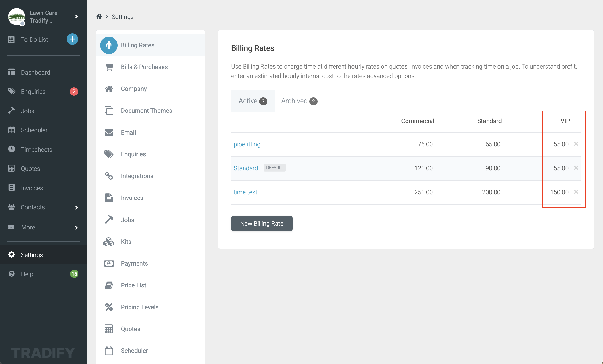Screen dimensions: 603x364
Task: Open Company house icon in settings menu
Action: pos(109,89)
